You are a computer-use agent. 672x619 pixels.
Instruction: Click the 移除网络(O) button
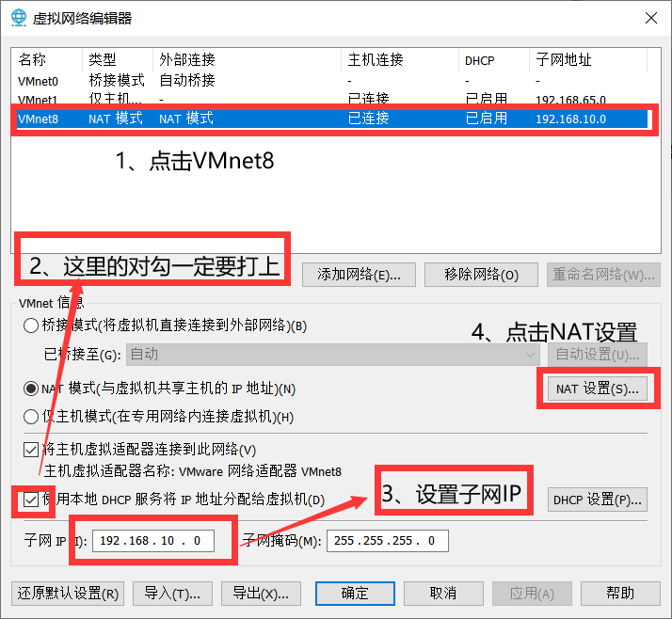(x=481, y=275)
